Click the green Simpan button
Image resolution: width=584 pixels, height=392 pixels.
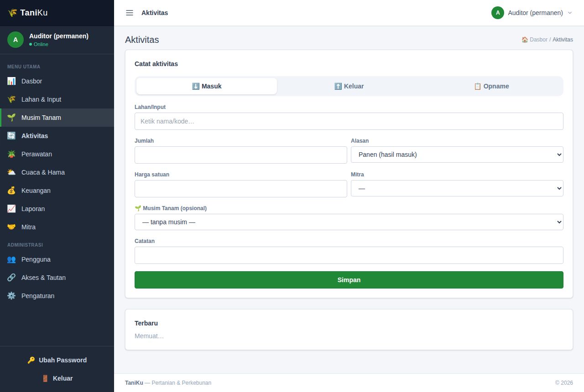pos(349,280)
